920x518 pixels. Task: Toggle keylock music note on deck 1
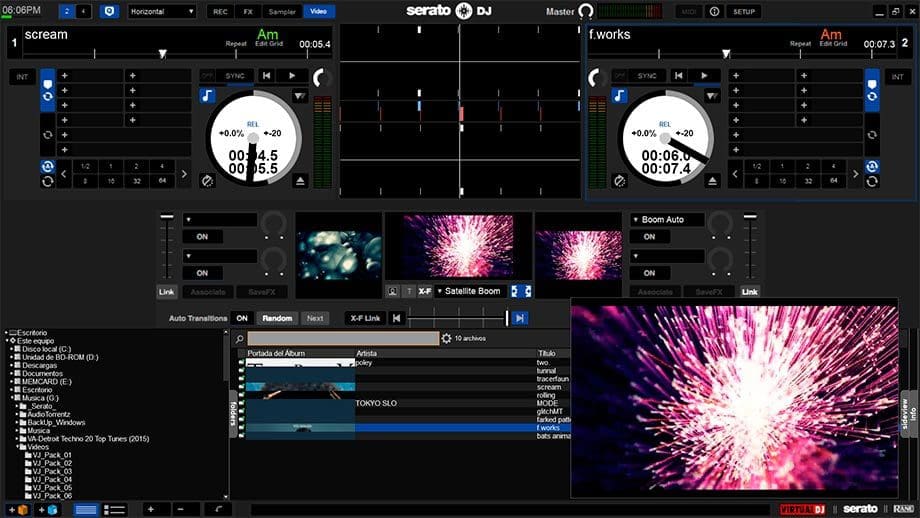click(x=207, y=96)
